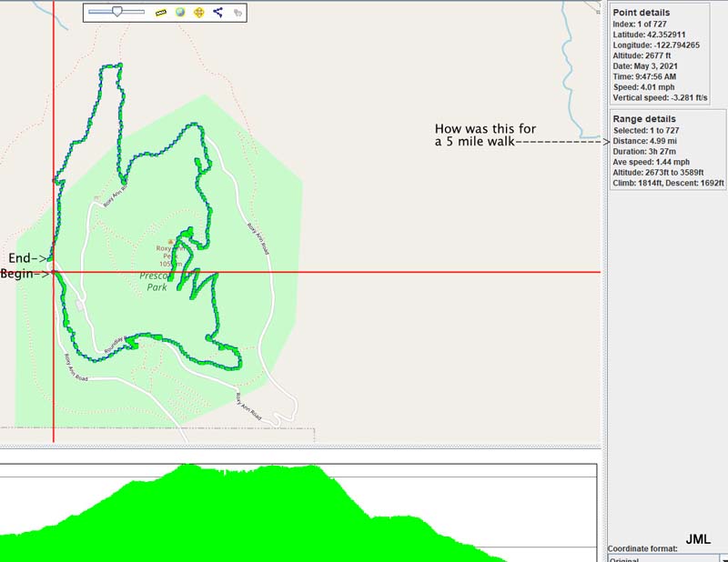728x562 pixels.
Task: Toggle the scale bar icon
Action: click(x=161, y=13)
